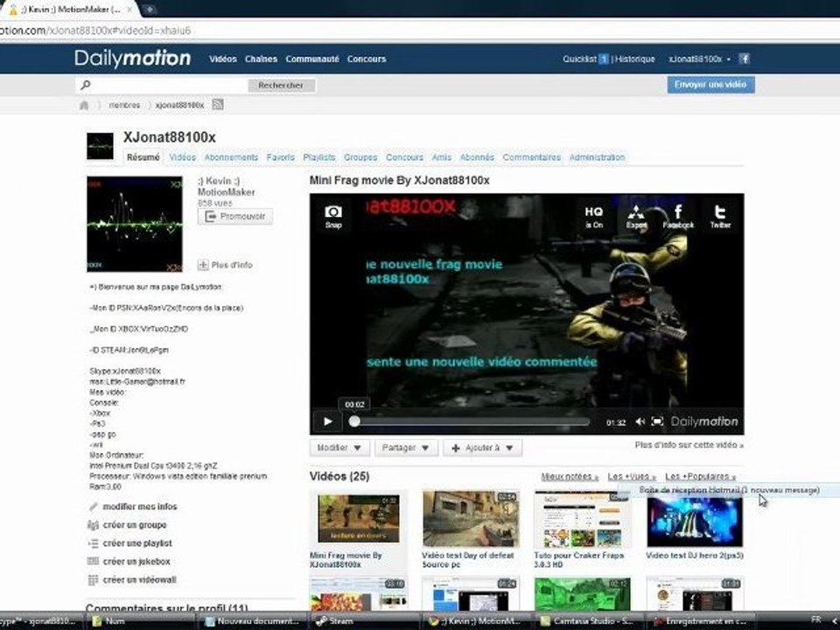The width and height of the screenshot is (840, 630).
Task: Go to home via breadcrumb house icon
Action: [x=84, y=106]
